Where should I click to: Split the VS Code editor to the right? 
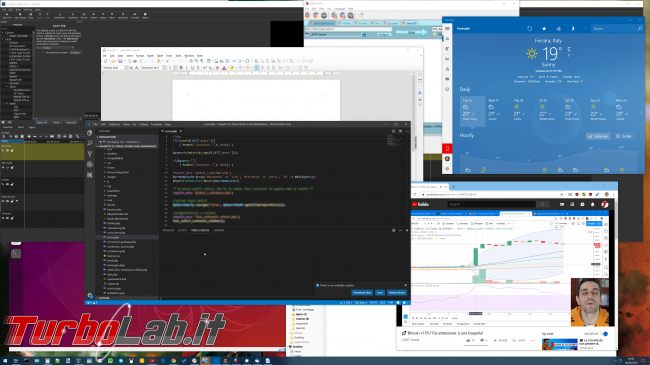point(400,131)
